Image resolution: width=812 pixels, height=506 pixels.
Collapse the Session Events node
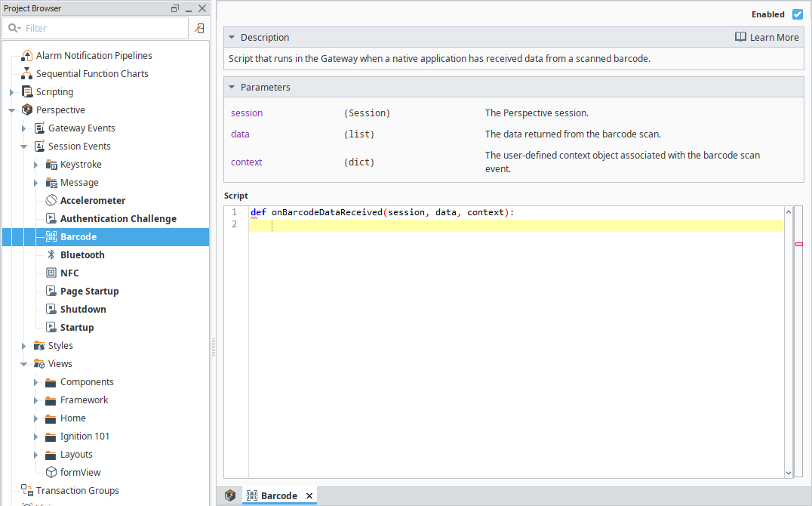click(x=23, y=147)
